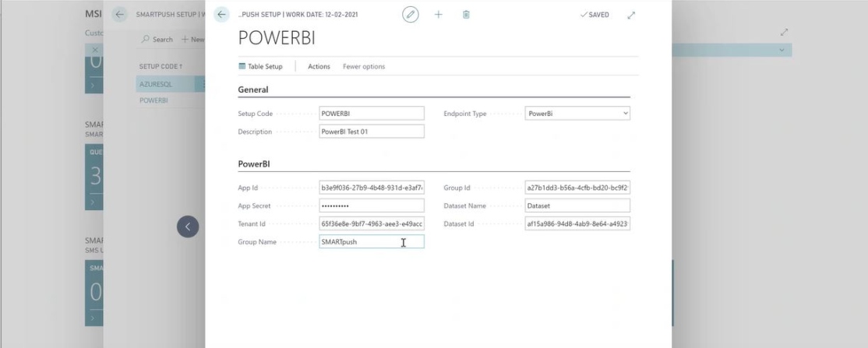Click the SAVED status indicator
868x348 pixels.
[595, 15]
